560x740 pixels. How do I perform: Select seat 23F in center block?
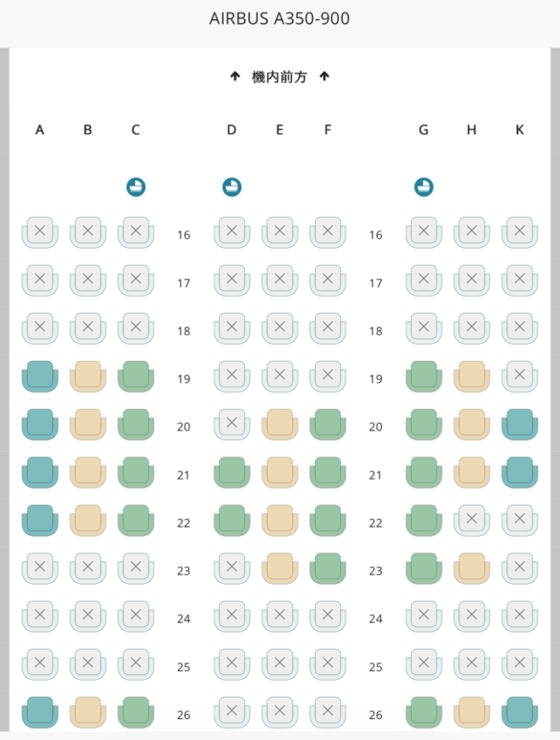tap(328, 568)
